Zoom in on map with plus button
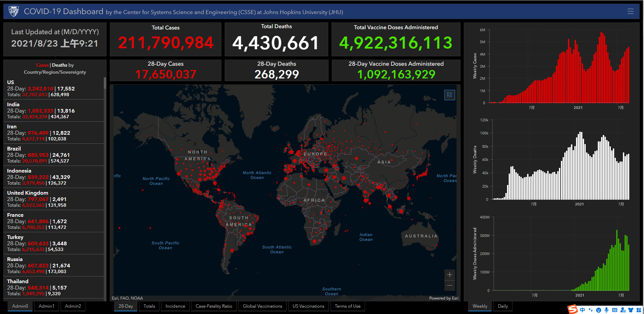Image resolution: width=644 pixels, height=314 pixels. pos(449,274)
